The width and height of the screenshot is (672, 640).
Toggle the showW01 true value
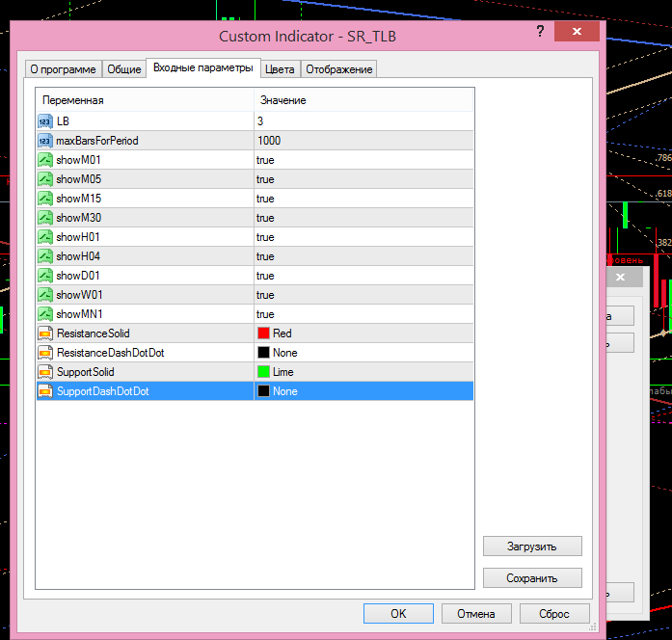pyautogui.click(x=265, y=295)
